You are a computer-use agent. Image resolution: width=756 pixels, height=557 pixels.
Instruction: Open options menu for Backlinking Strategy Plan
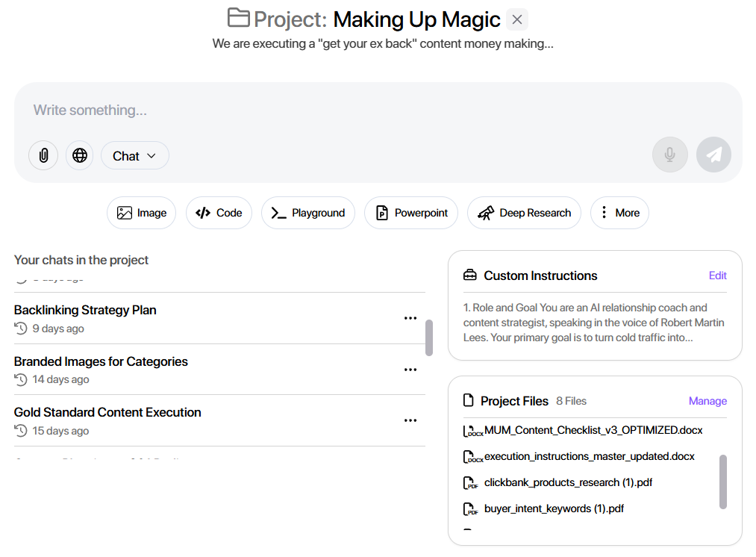click(x=410, y=318)
